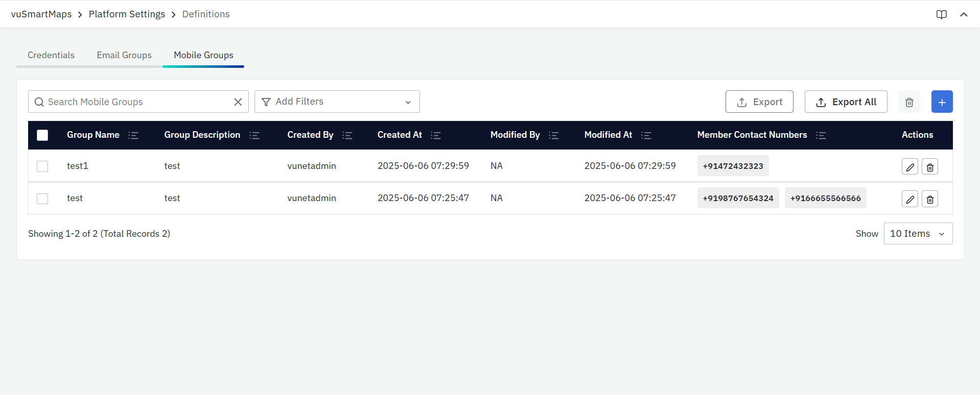Open the documentation book icon

tap(941, 14)
